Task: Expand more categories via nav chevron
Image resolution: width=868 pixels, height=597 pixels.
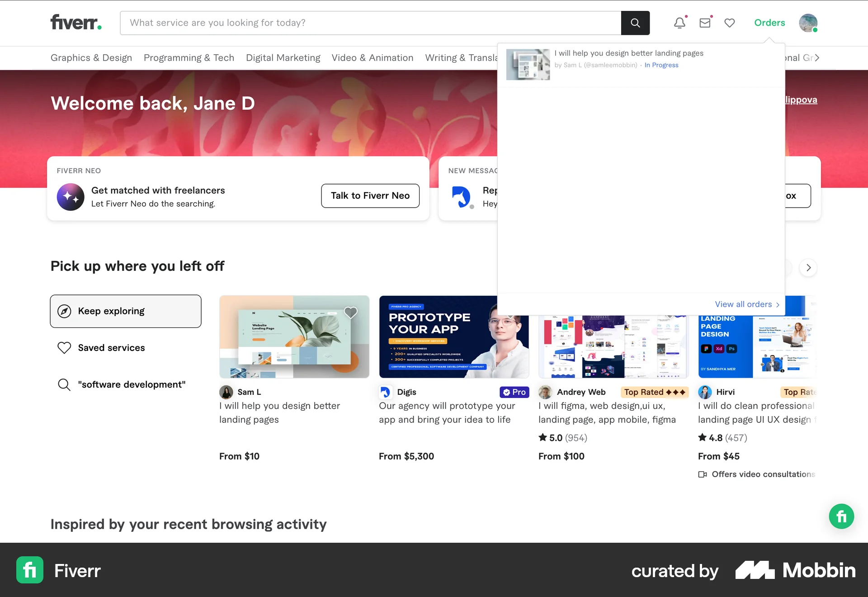Action: pos(817,57)
